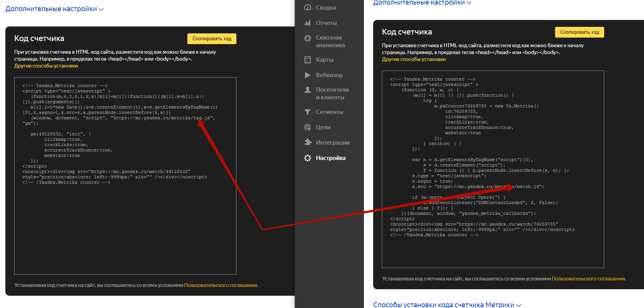Open the Карты menu item
644x308 pixels.
(324, 60)
